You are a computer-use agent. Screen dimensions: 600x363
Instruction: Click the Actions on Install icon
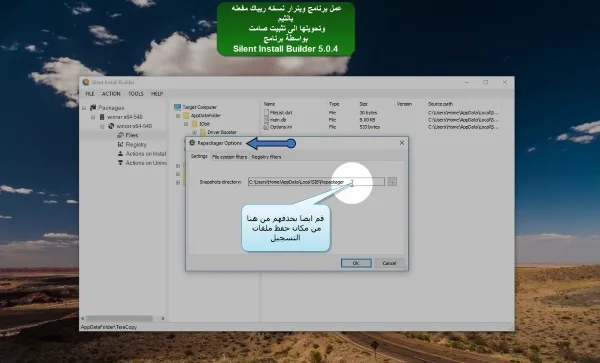(120, 153)
